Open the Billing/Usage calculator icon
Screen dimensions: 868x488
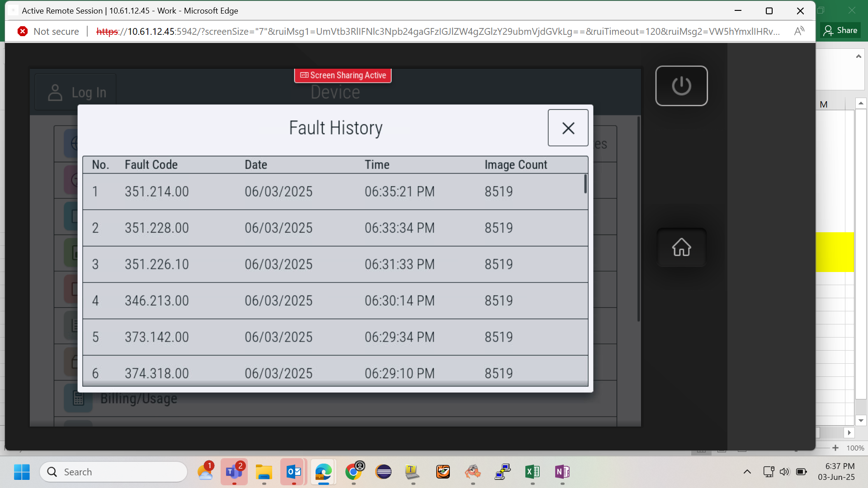(x=78, y=398)
